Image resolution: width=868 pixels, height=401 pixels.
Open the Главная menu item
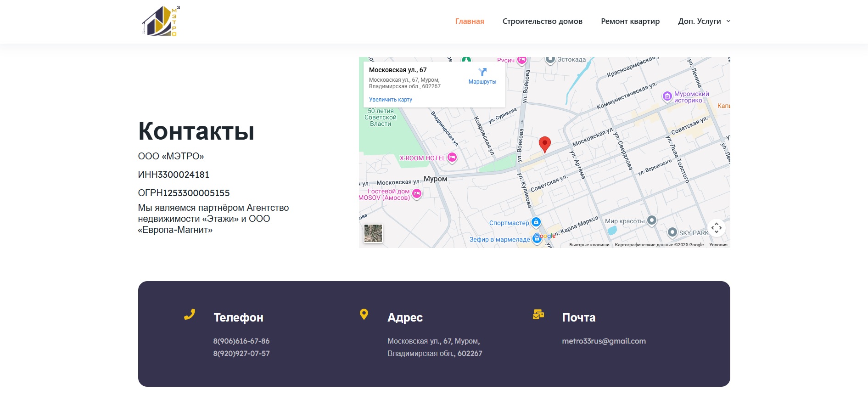pyautogui.click(x=469, y=21)
